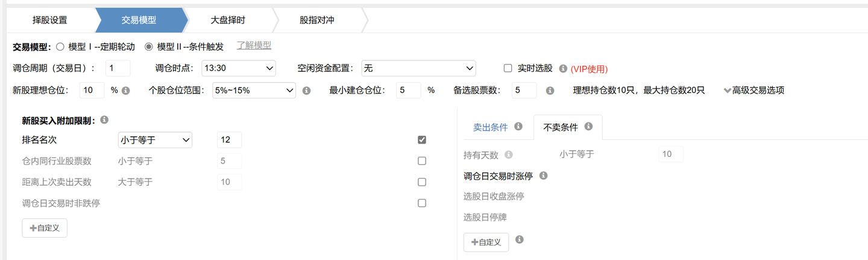Click info icon beside 新股理想仓位 percent
The width and height of the screenshot is (868, 260).
125,90
